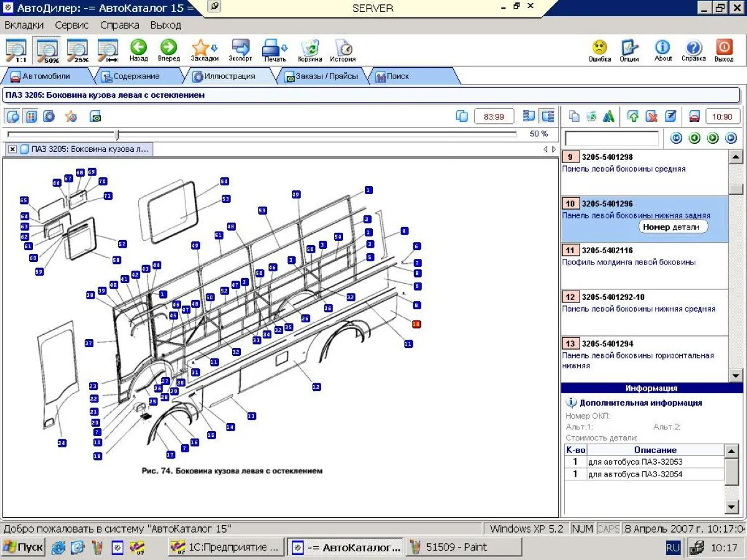Open the Корзина basket
747x560 pixels.
[310, 50]
